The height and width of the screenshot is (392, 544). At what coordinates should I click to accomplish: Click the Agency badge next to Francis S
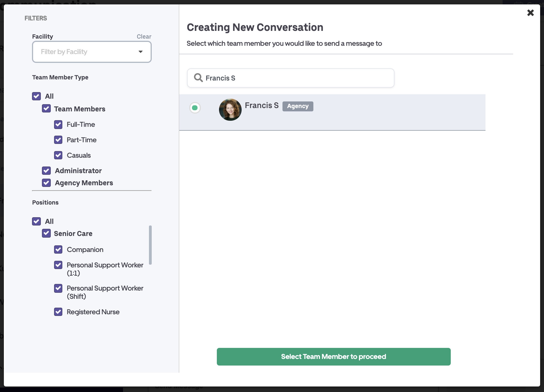click(x=298, y=106)
